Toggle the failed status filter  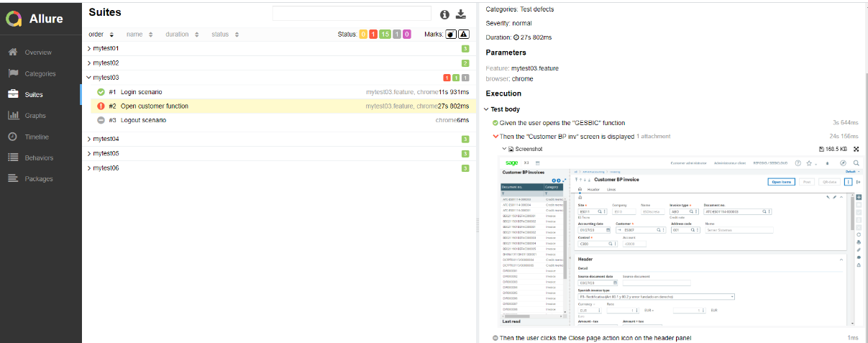[x=373, y=35]
